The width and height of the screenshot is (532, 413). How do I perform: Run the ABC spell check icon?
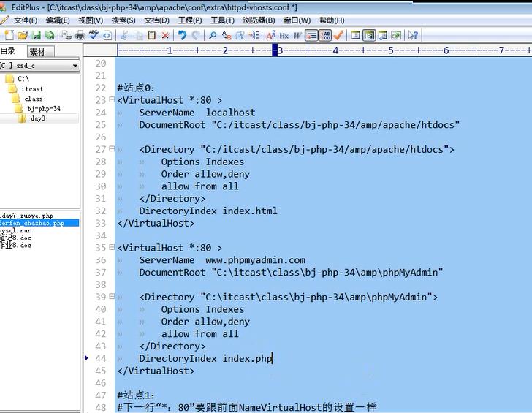(94, 35)
